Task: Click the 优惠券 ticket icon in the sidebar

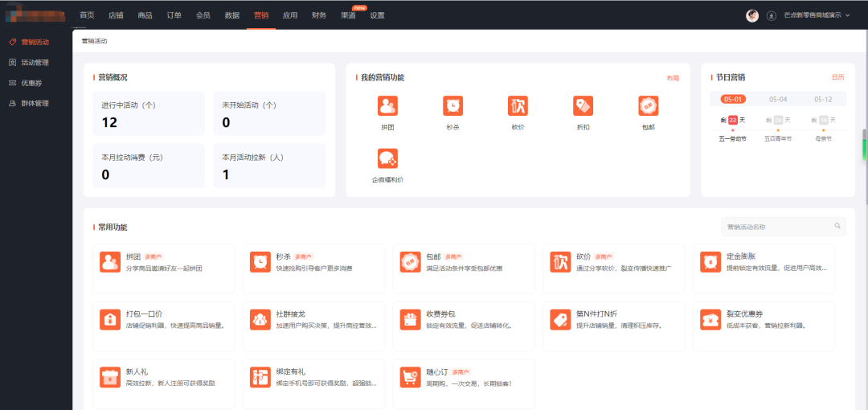Action: coord(13,83)
